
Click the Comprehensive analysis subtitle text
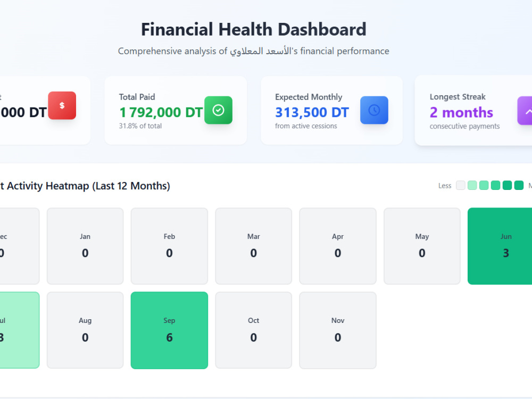[253, 51]
